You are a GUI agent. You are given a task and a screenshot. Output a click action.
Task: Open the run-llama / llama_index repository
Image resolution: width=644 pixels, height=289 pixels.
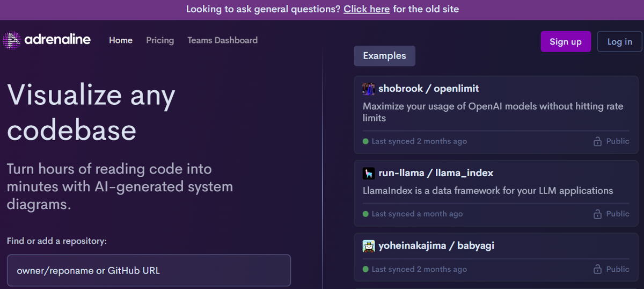(x=436, y=173)
